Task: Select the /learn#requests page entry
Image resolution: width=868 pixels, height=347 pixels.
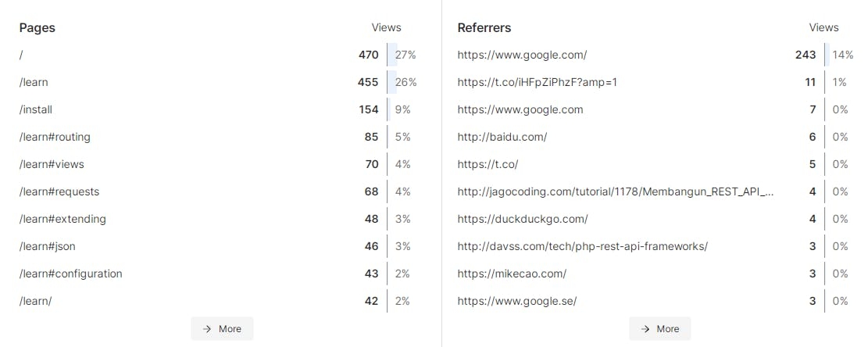Action: (x=59, y=191)
